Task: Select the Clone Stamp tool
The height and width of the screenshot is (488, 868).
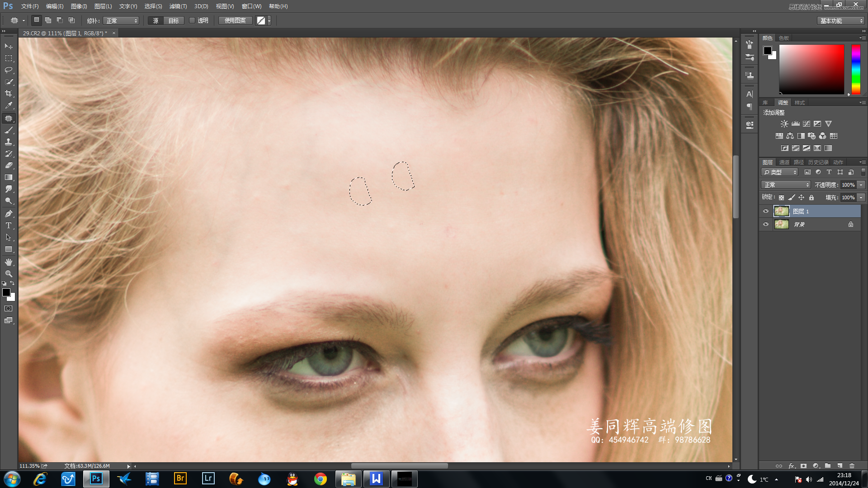Action: [9, 142]
